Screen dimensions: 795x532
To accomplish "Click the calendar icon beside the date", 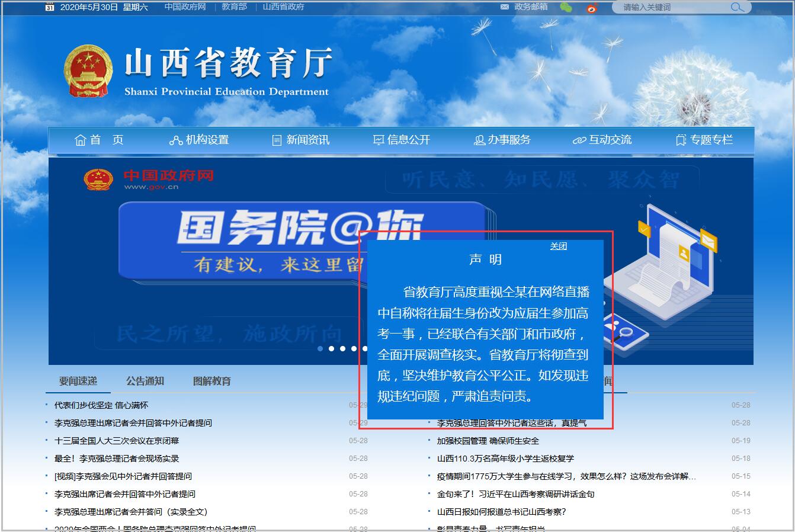I will tap(50, 7).
